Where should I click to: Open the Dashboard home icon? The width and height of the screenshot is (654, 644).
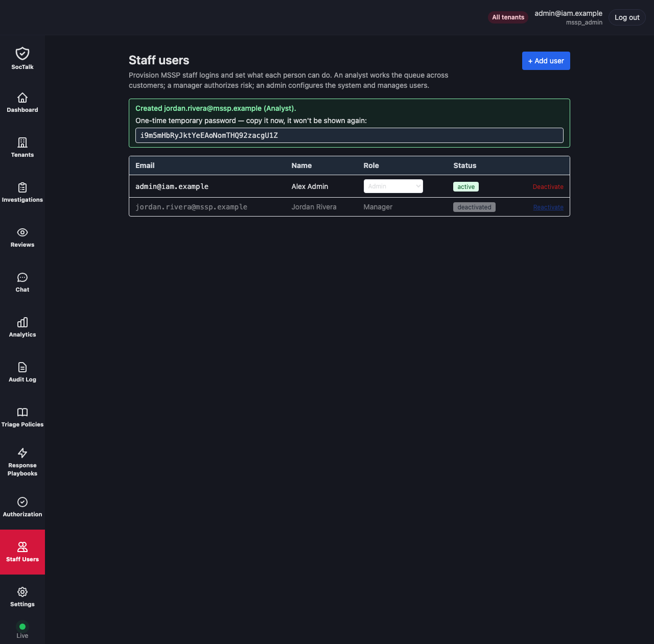pyautogui.click(x=22, y=98)
